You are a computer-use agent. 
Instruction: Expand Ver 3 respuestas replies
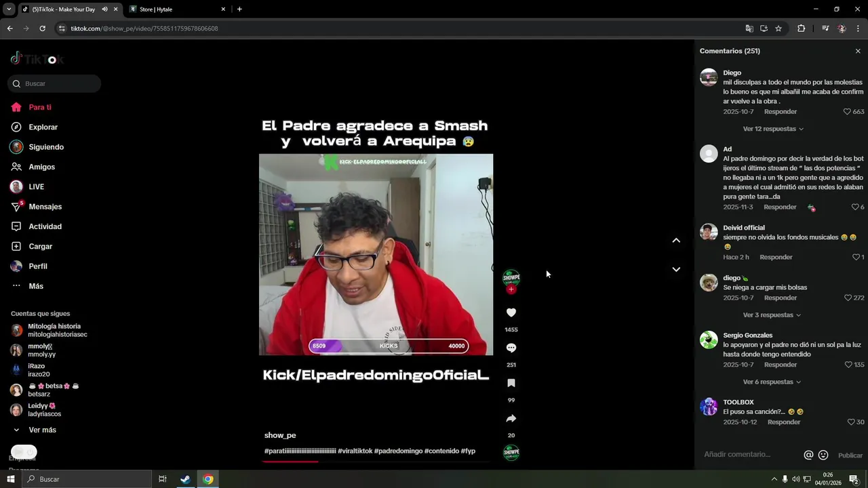pos(772,315)
